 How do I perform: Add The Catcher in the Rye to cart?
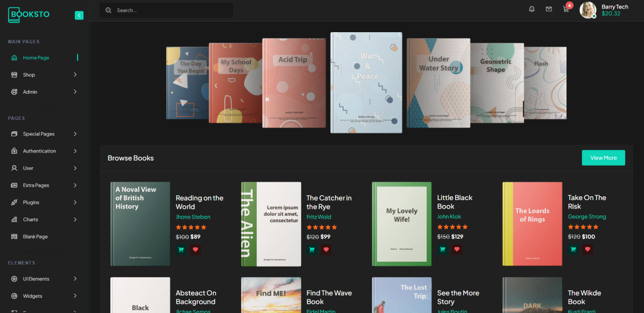click(x=312, y=250)
